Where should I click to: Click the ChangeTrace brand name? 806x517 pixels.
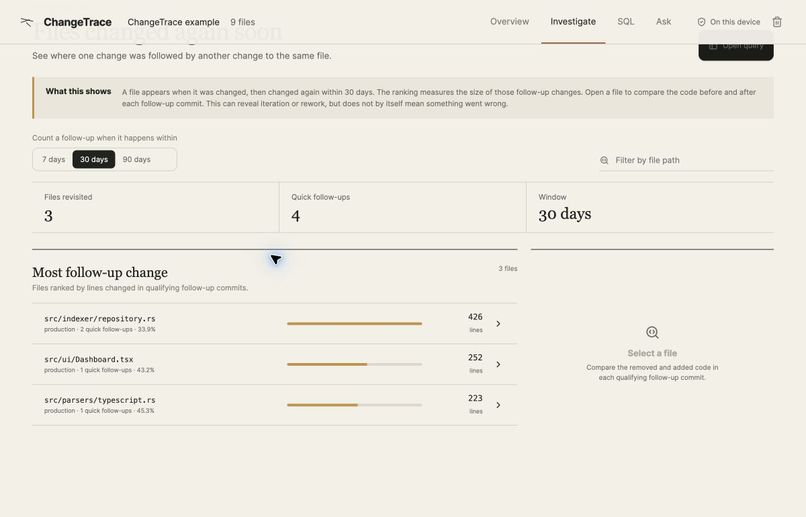tap(77, 22)
